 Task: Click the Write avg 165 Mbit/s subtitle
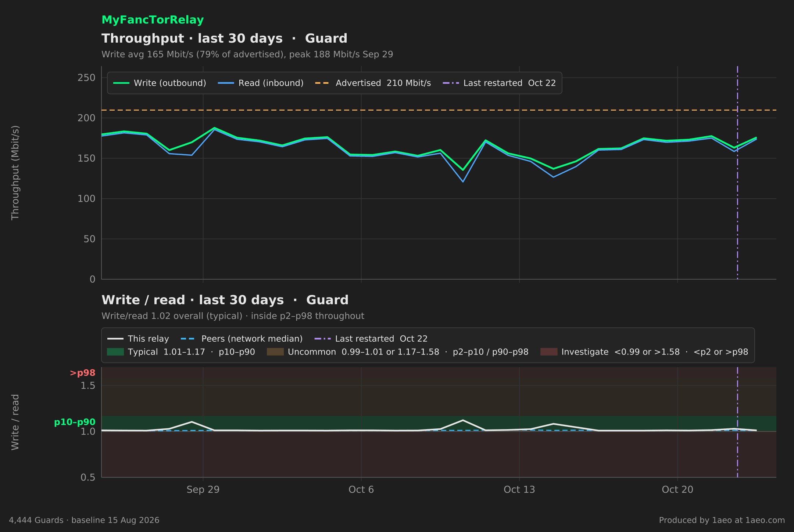247,54
